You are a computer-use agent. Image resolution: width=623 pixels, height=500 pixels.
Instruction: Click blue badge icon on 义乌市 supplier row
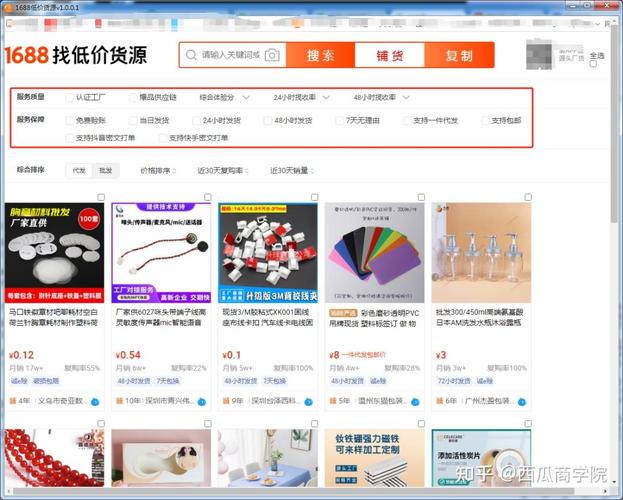click(95, 402)
